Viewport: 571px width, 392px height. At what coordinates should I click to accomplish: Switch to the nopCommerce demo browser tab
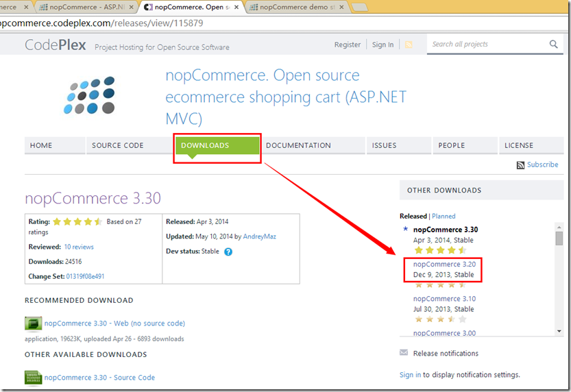coord(295,7)
